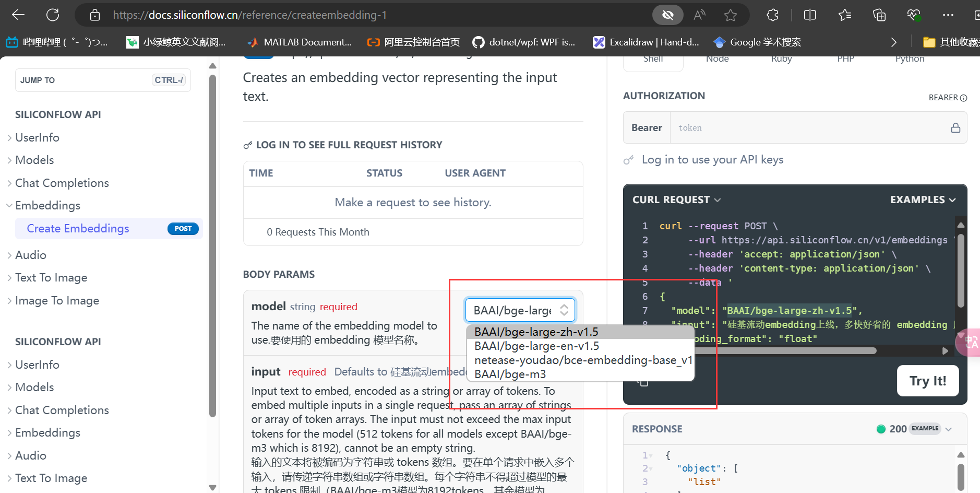Open the 其他收藏 bookmarks folder
980x493 pixels.
coord(951,42)
